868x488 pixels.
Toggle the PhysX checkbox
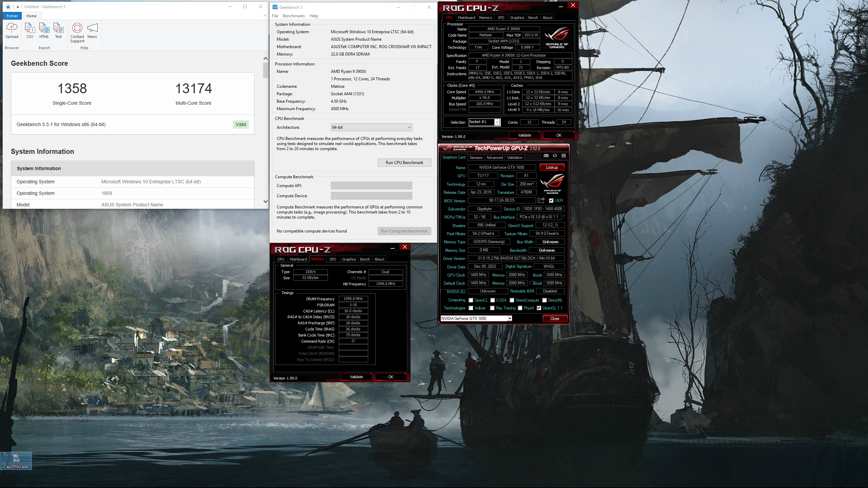tap(520, 308)
